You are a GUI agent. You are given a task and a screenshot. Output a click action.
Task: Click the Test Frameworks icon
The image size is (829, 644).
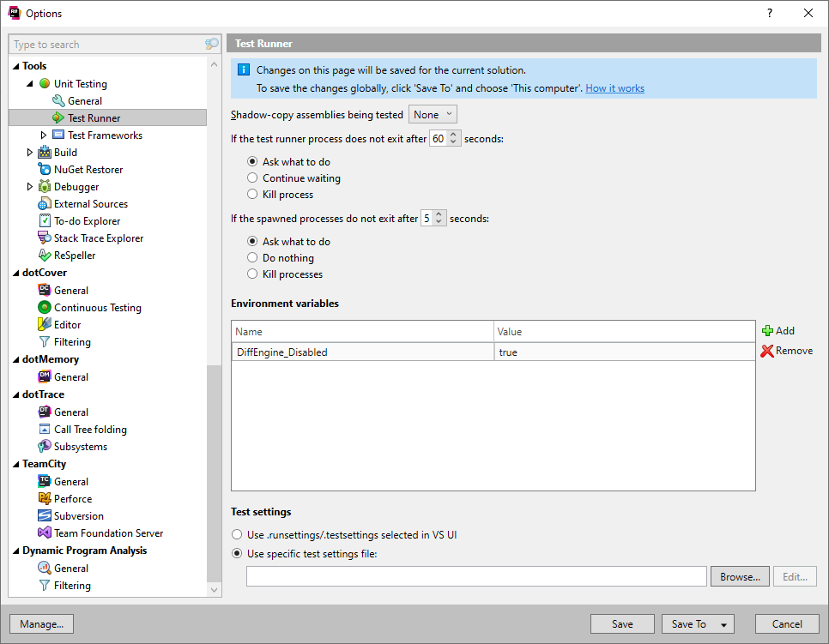click(x=58, y=135)
